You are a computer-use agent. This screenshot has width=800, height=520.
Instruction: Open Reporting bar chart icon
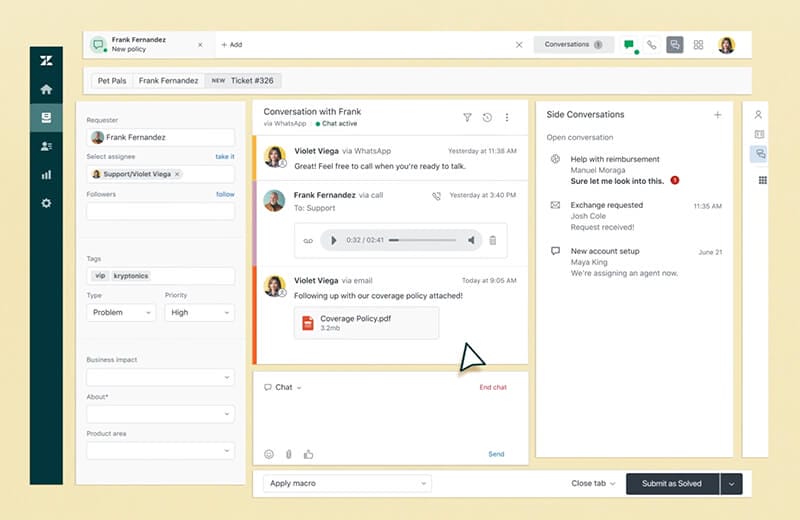46,175
